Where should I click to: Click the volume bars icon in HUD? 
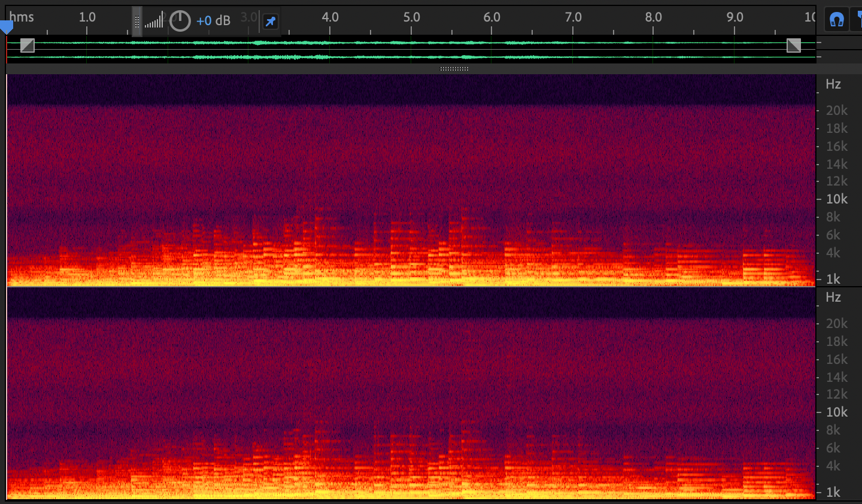pyautogui.click(x=154, y=22)
